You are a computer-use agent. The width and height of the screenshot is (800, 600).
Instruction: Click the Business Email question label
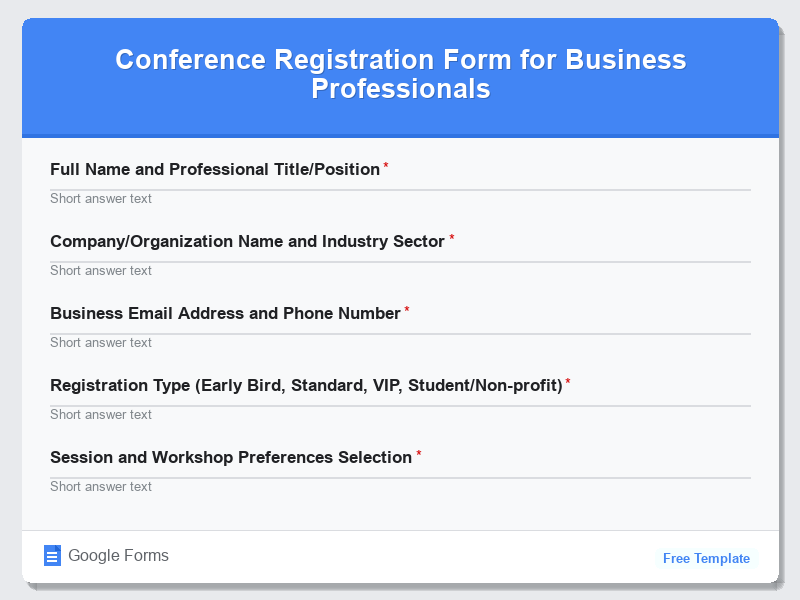224,313
